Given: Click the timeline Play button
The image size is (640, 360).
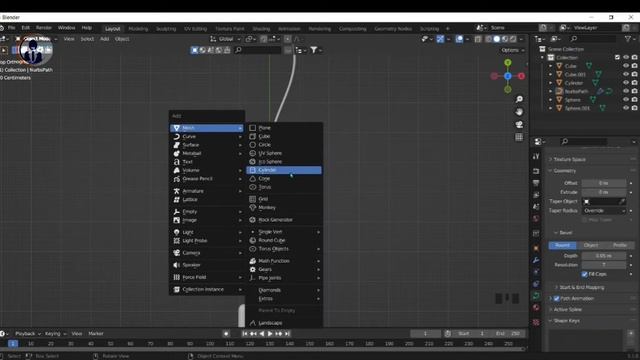Looking at the screenshot, I should pyautogui.click(x=270, y=334).
